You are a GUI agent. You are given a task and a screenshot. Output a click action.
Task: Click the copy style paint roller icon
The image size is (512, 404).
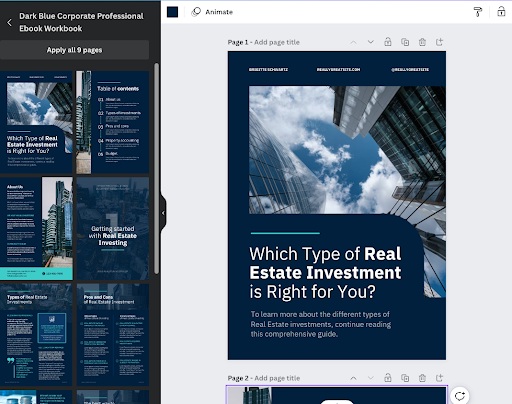[478, 12]
